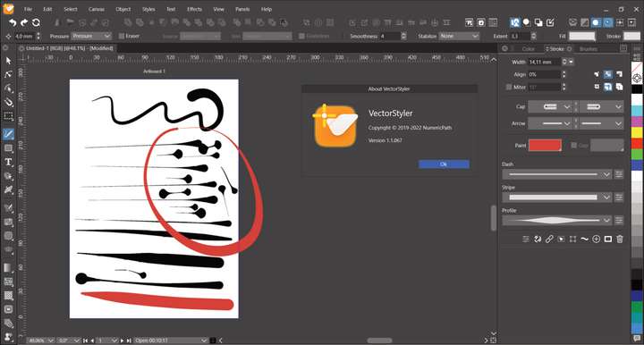Open the Effects menu
Viewport: 644px width, 345px height.
click(194, 9)
